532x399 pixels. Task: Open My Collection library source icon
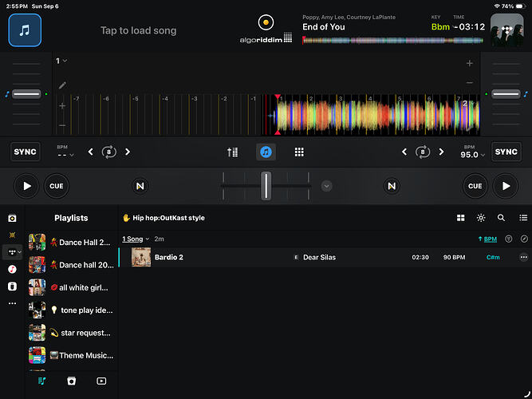tap(12, 219)
